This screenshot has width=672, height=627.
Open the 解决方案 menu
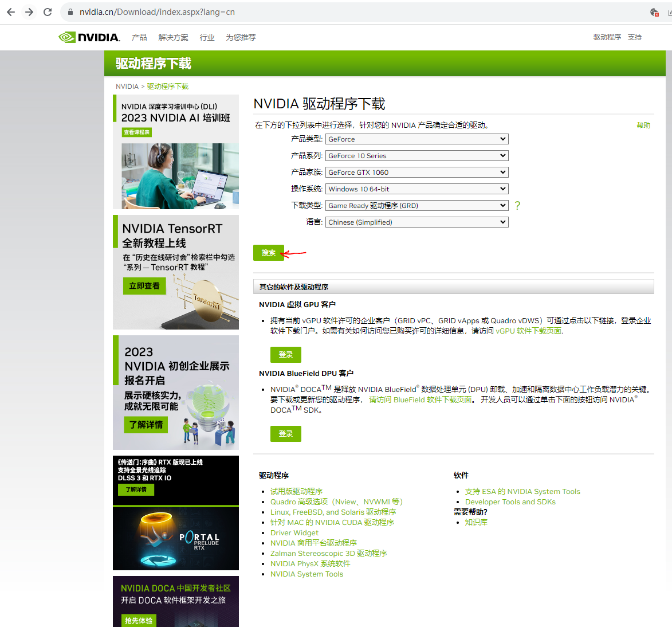[x=173, y=37]
